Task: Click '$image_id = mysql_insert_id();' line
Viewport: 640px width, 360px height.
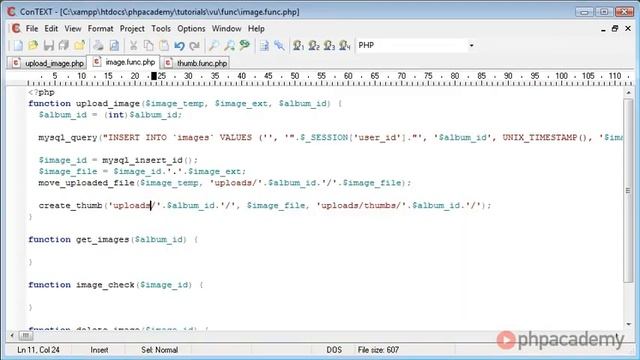Action: 118,160
